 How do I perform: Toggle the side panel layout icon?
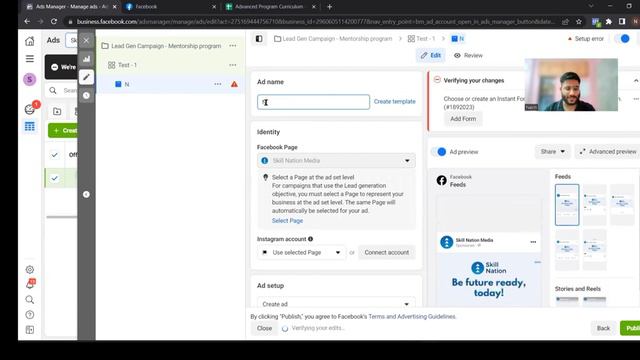[x=259, y=39]
